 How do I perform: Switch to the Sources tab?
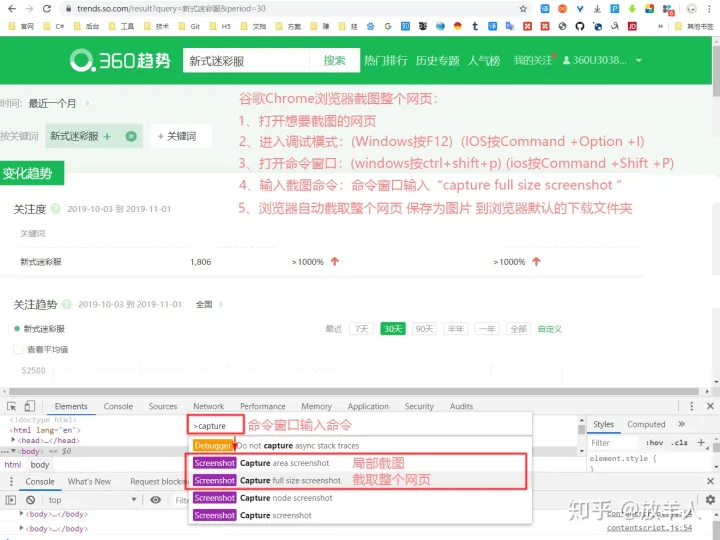tap(163, 406)
